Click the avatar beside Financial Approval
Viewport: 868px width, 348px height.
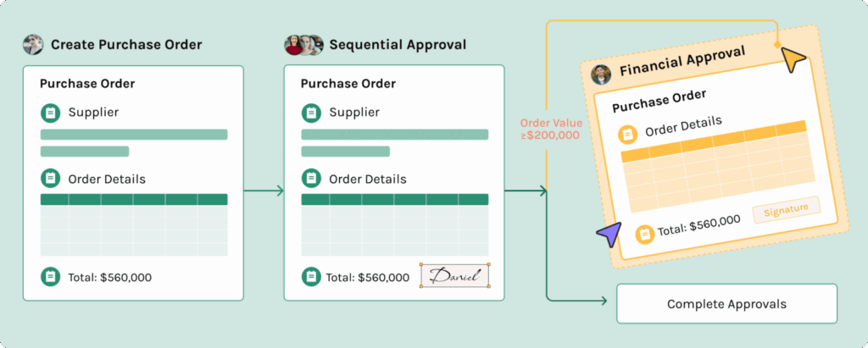tap(601, 76)
